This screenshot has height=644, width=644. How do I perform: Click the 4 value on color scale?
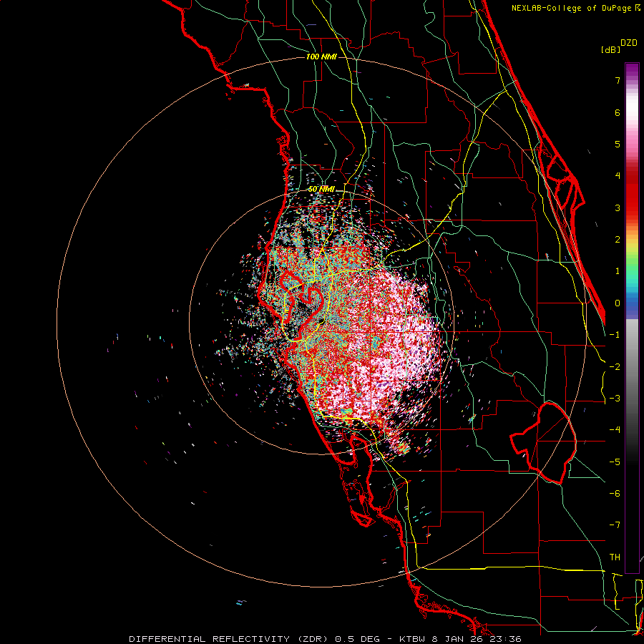618,176
